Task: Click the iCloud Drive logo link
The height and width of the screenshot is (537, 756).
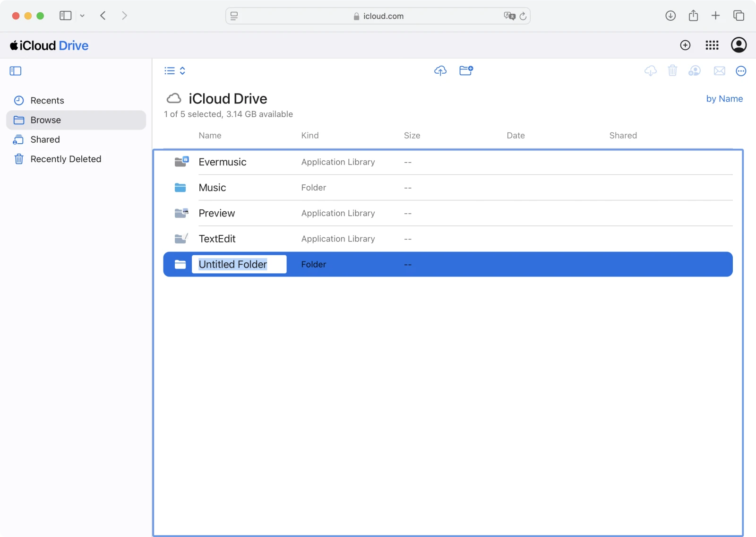Action: click(49, 45)
